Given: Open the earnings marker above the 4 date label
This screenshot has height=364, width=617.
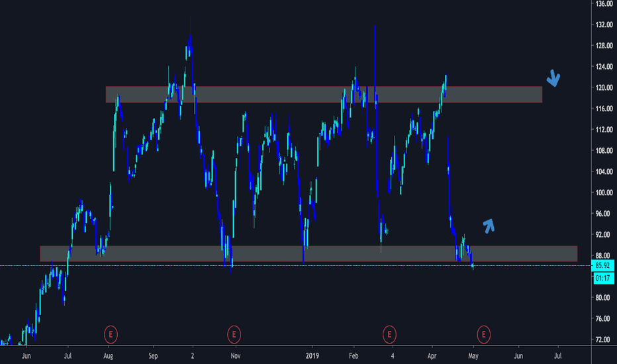Looking at the screenshot, I should [x=389, y=334].
